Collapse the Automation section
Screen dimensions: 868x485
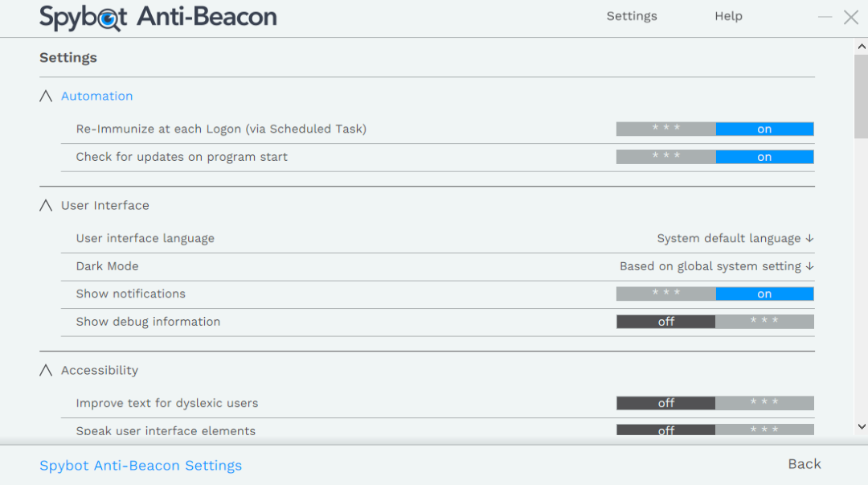click(x=45, y=96)
